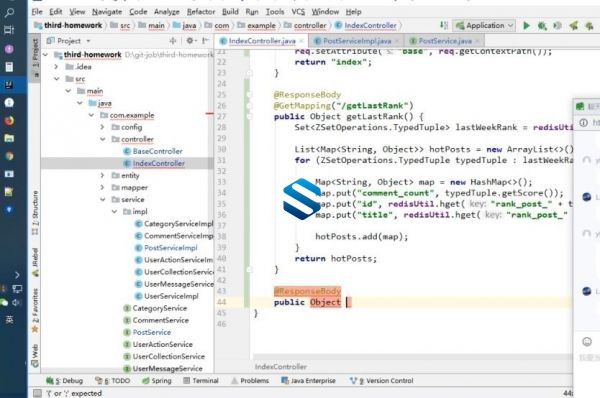Expand the mapper package

(102, 188)
